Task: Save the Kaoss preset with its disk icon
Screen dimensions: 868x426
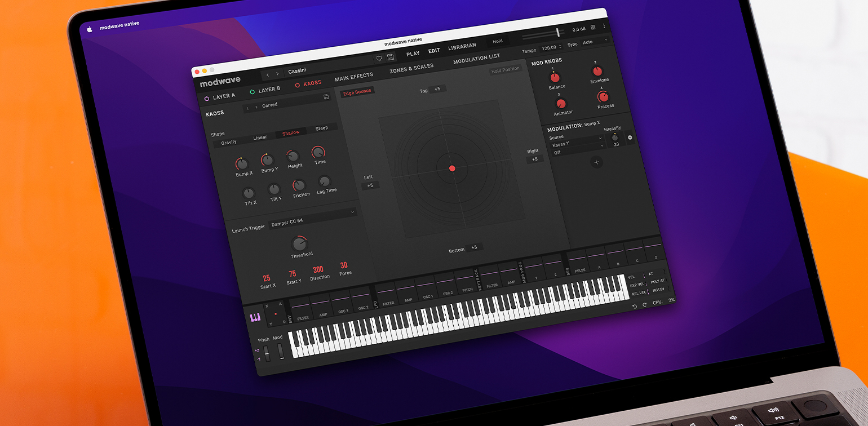Action: [x=326, y=97]
